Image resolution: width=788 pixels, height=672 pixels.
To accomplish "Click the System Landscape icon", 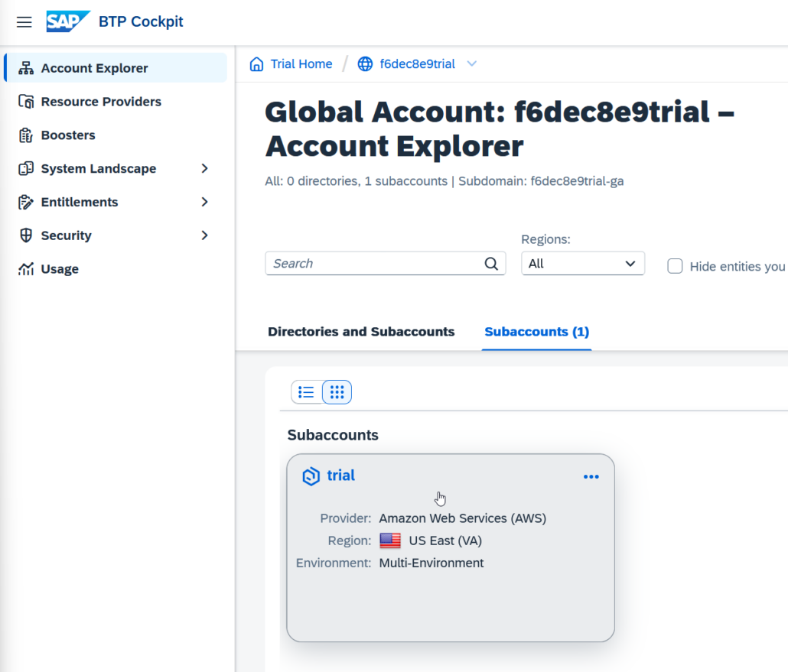I will click(x=26, y=168).
